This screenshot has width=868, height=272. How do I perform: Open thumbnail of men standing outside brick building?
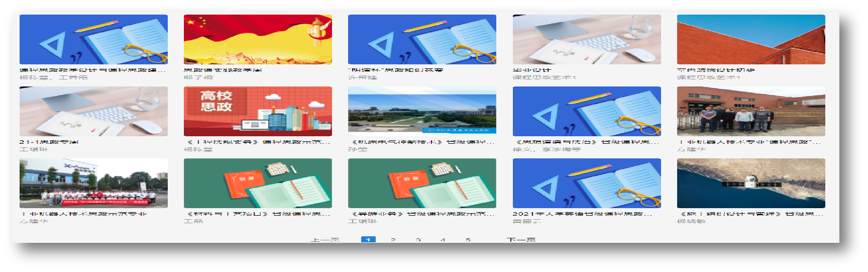[751, 111]
